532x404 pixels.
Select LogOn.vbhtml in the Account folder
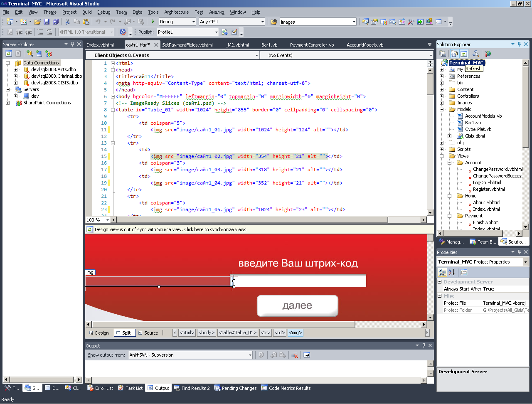[487, 182]
